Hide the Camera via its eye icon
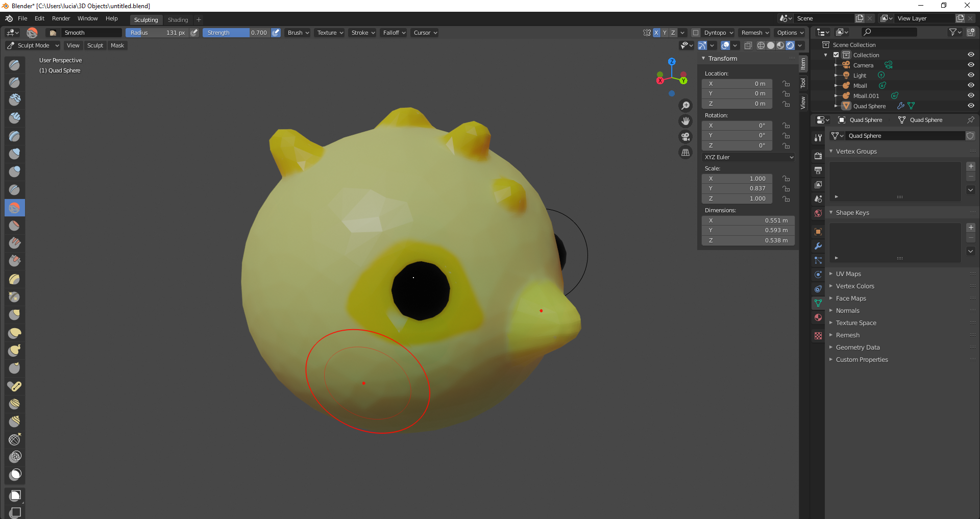 point(971,65)
